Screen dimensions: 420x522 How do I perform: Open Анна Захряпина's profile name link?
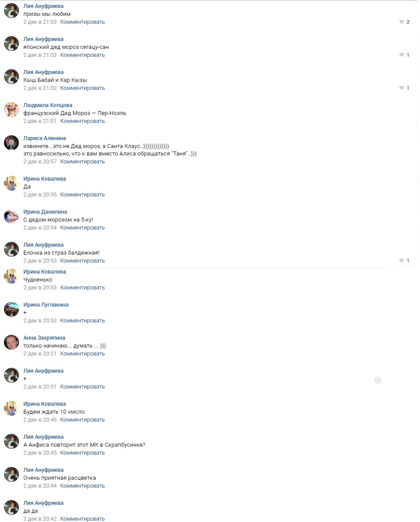[45, 338]
